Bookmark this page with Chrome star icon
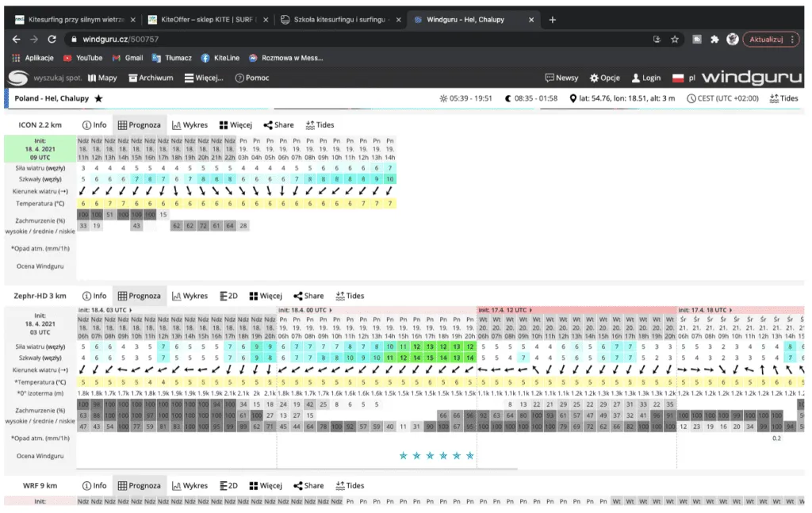Image resolution: width=812 pixels, height=513 pixels. point(675,38)
